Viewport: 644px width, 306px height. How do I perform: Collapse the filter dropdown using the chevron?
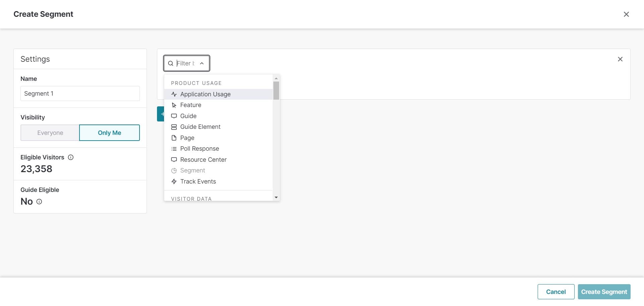coord(202,63)
